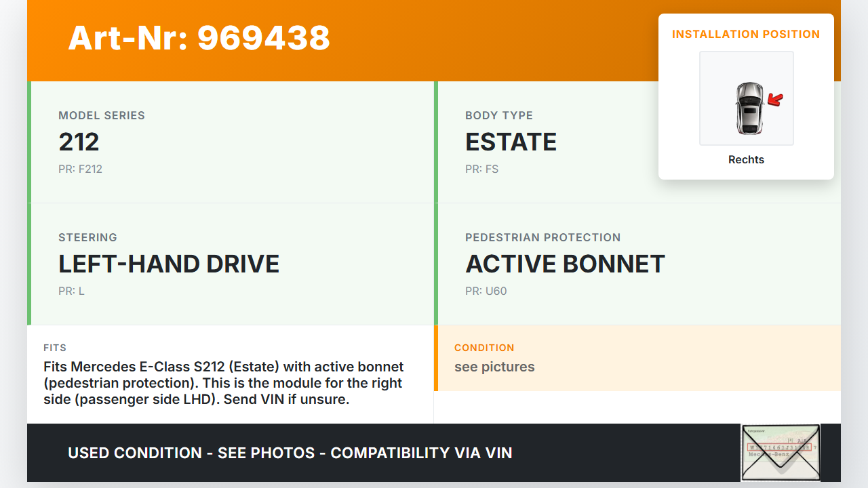The height and width of the screenshot is (488, 868).
Task: Click the VIN envelope icon
Action: [x=781, y=452]
